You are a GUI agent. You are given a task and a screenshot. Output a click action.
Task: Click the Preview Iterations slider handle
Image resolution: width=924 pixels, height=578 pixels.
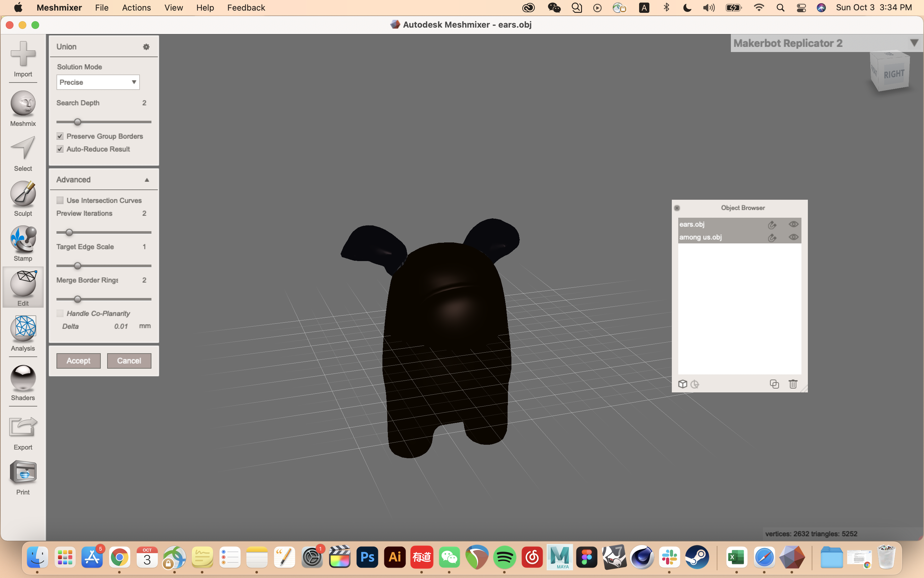(69, 232)
